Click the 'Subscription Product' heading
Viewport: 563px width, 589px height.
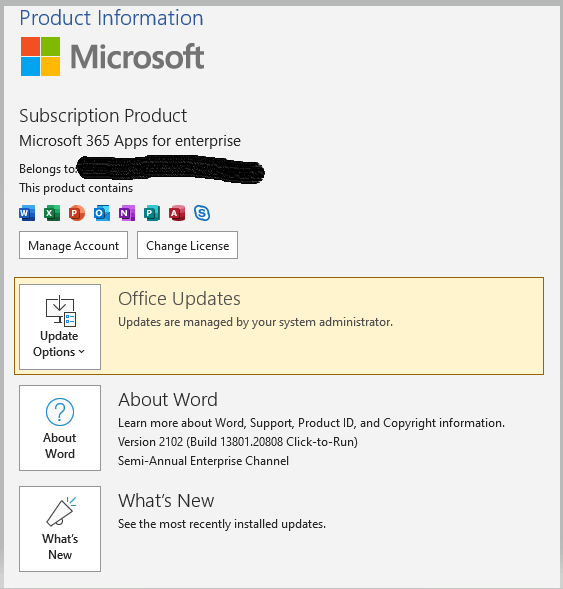point(103,116)
